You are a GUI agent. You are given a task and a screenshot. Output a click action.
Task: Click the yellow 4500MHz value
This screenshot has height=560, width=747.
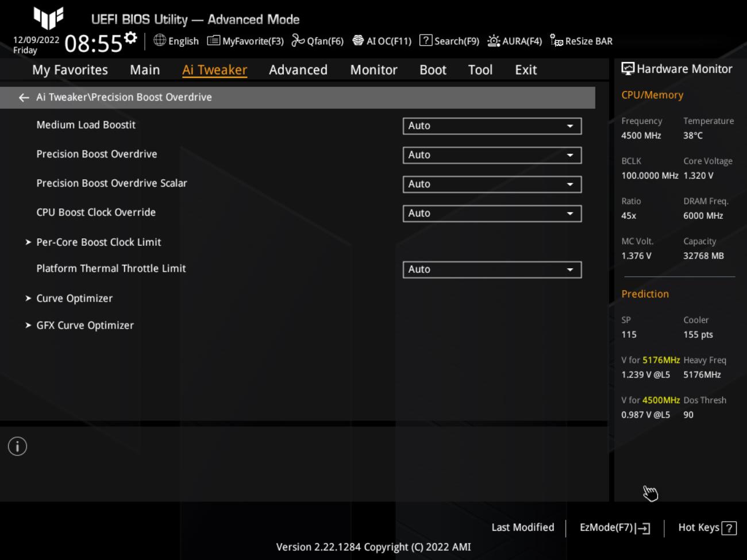(661, 400)
